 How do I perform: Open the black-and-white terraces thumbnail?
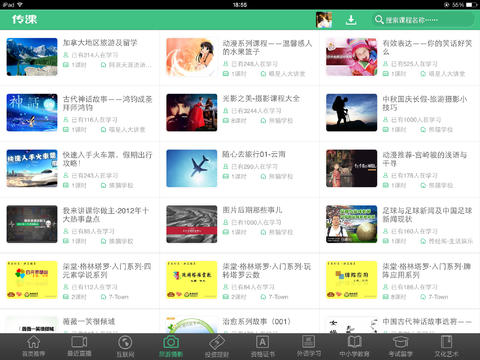(192, 224)
